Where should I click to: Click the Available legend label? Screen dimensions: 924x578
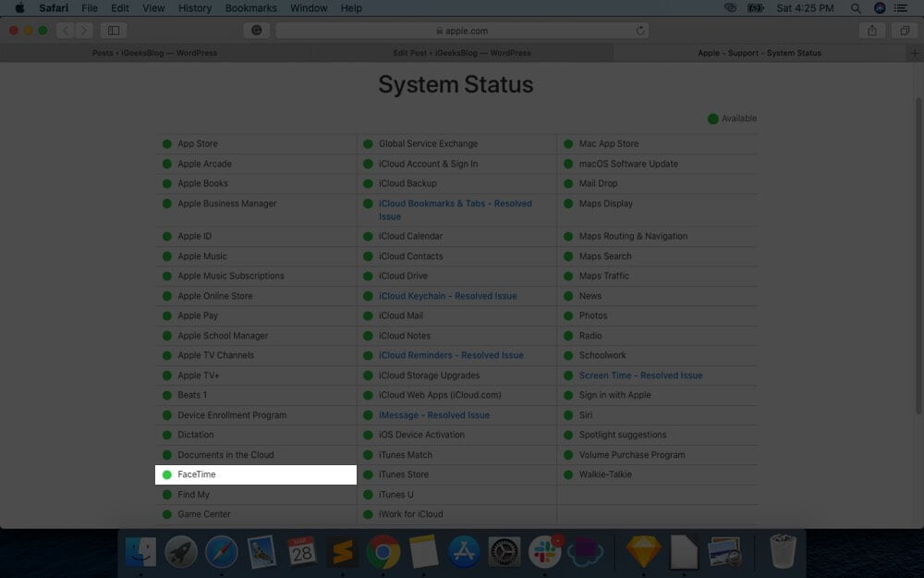coord(739,118)
